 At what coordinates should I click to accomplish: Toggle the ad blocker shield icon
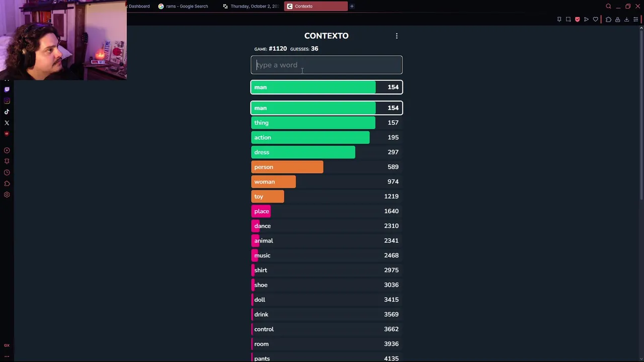coord(577,20)
